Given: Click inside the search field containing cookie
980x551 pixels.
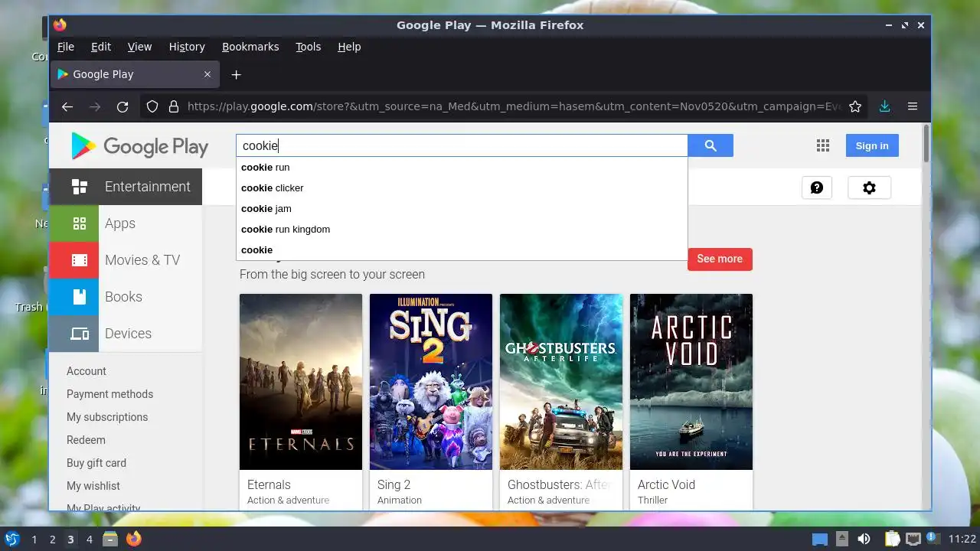Looking at the screenshot, I should pos(462,145).
